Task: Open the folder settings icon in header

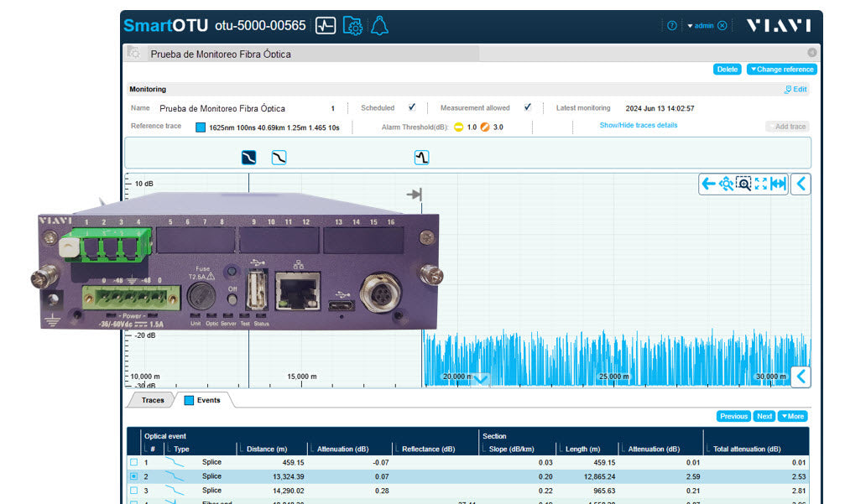Action: pos(352,26)
